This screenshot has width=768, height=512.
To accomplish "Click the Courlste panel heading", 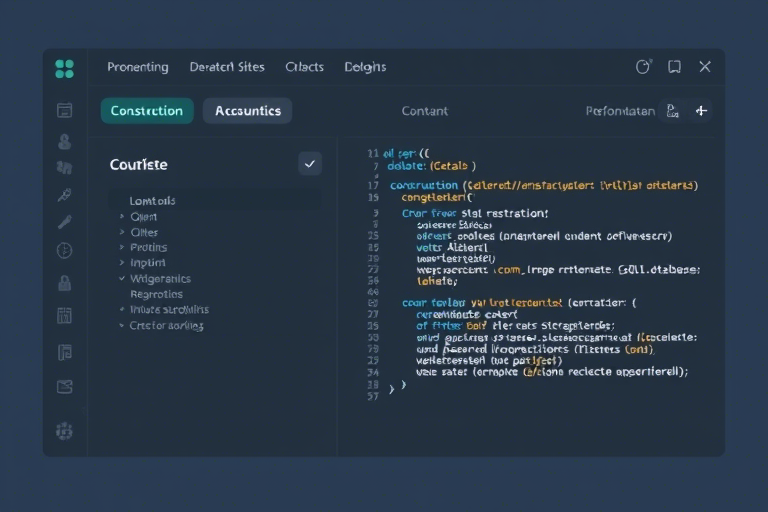I will 139,164.
